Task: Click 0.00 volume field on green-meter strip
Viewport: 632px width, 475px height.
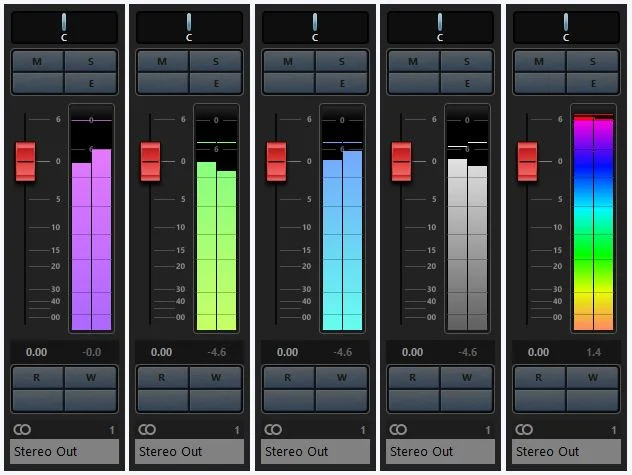Action: [161, 352]
